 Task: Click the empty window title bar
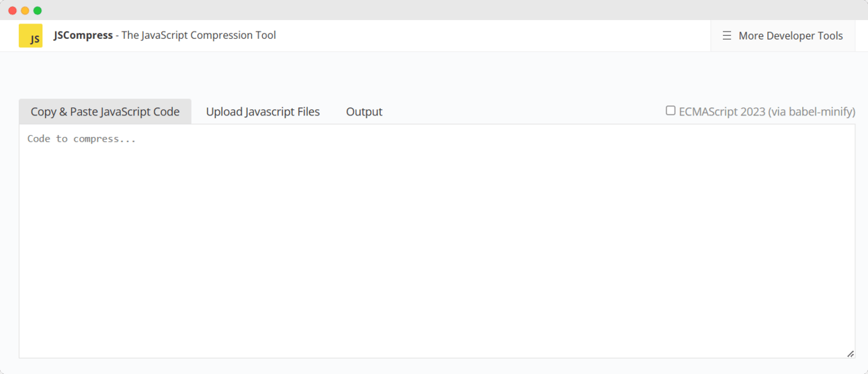point(437,10)
